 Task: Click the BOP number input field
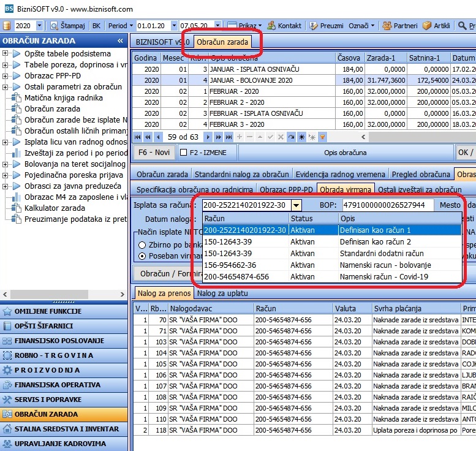(388, 205)
